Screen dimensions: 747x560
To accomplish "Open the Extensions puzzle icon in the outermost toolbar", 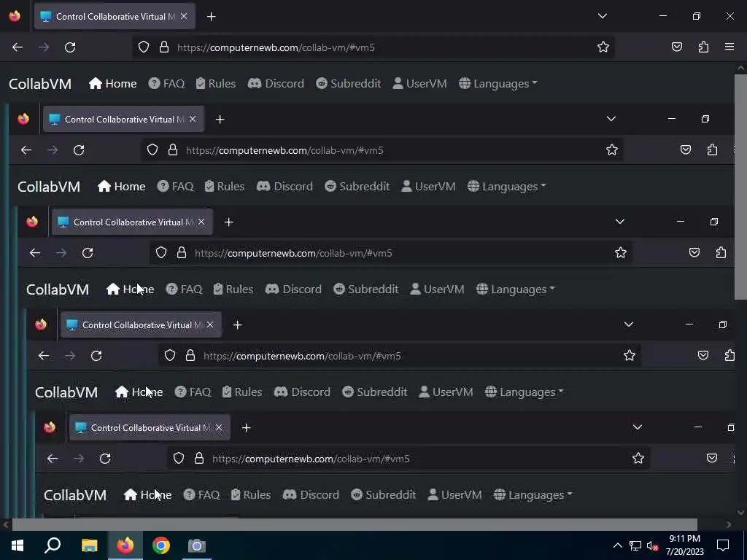I will 703,47.
